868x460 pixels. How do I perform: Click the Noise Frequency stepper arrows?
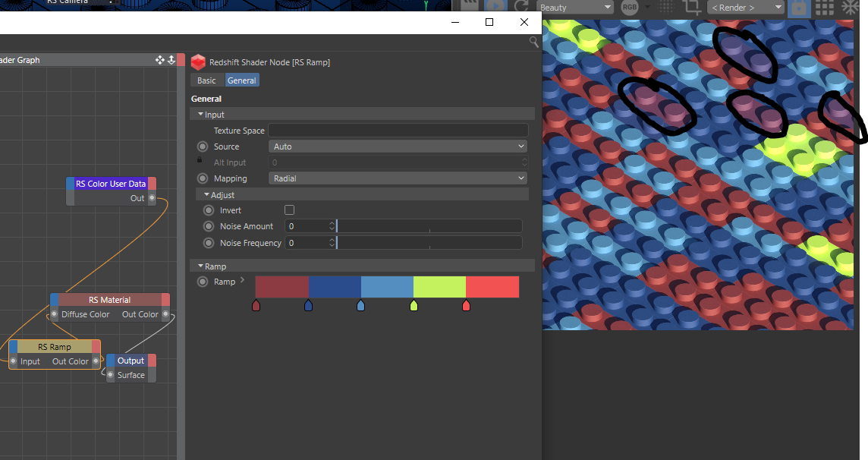[332, 243]
